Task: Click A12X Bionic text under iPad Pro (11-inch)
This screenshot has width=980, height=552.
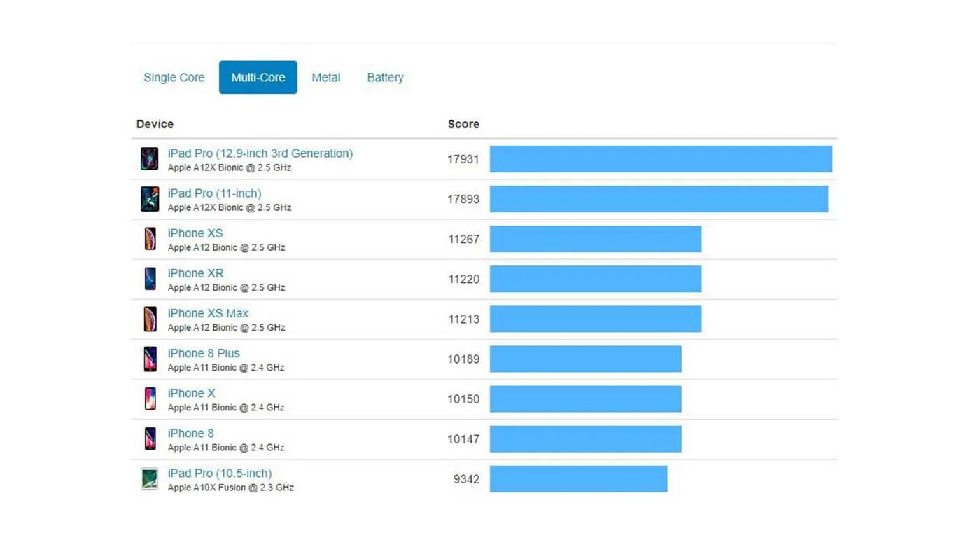Action: pos(229,207)
